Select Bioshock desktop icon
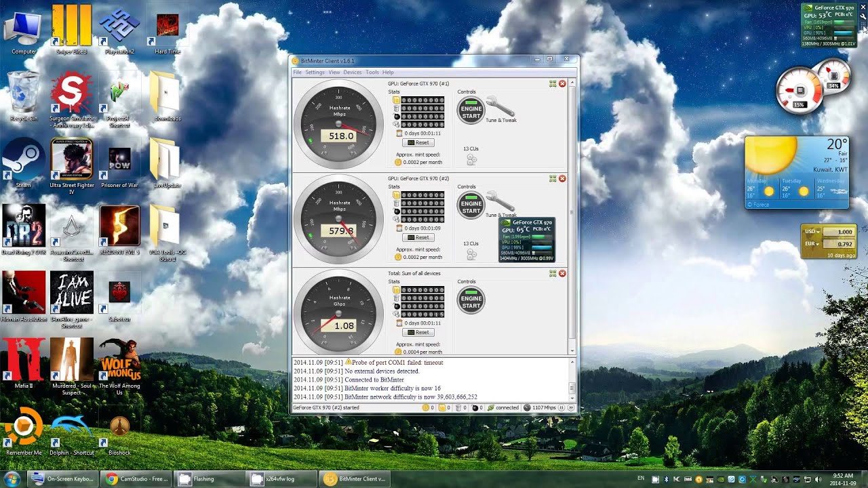This screenshot has width=868, height=488. click(120, 434)
